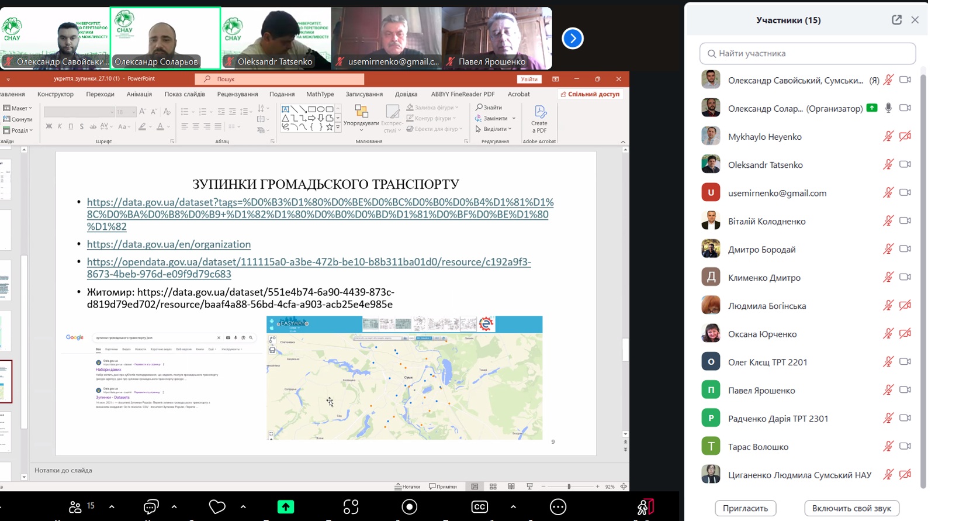The height and width of the screenshot is (521, 980).
Task: Open the chat bubble icon
Action: 151,507
